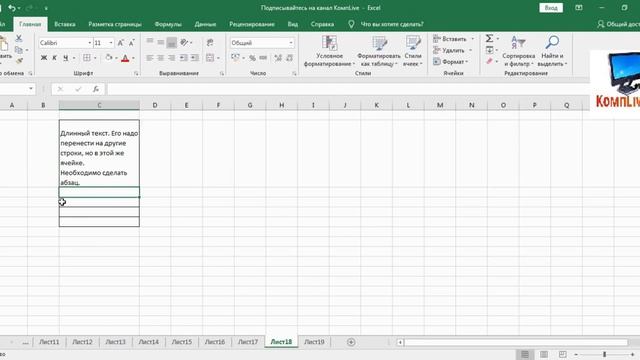Toggle Underline (Ч) formatting
Screen dimensions: 640x360
tap(65, 58)
